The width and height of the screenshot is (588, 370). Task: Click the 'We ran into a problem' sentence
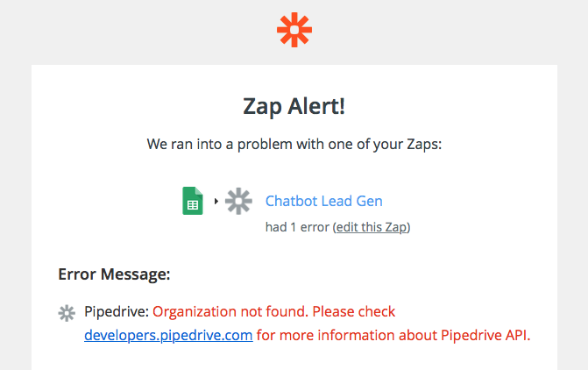click(x=294, y=144)
